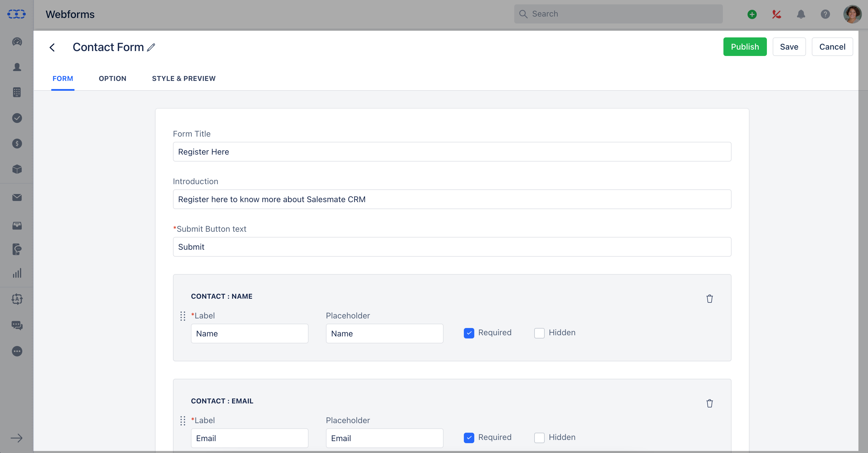Open the More ellipsis icon in sidebar
This screenshot has height=453, width=868.
(x=17, y=351)
